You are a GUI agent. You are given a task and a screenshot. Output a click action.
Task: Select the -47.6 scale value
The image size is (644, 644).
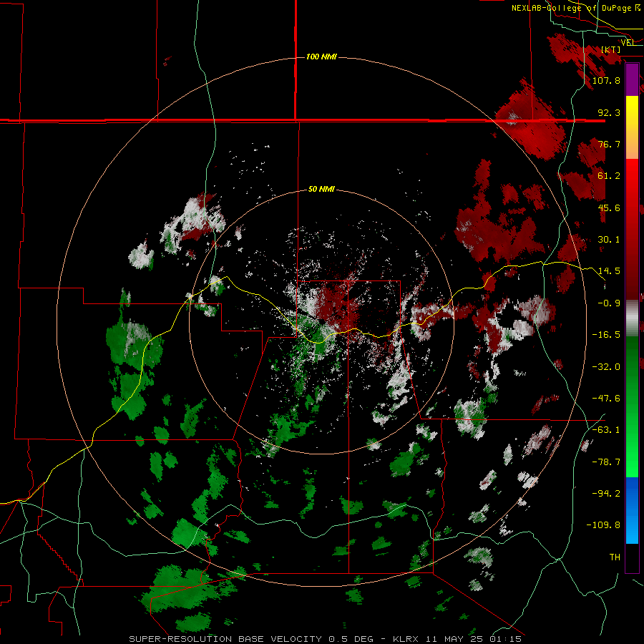click(606, 399)
